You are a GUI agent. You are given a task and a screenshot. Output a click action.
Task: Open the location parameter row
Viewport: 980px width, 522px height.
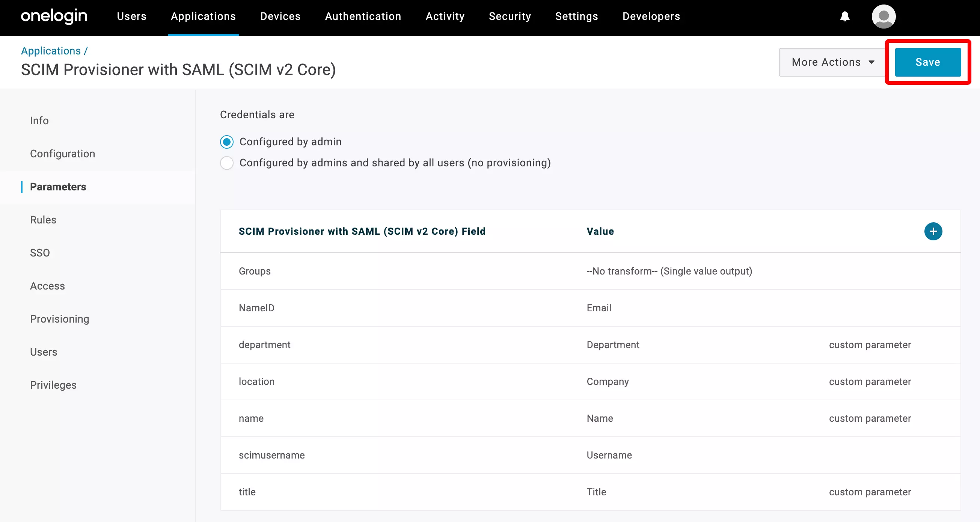590,382
